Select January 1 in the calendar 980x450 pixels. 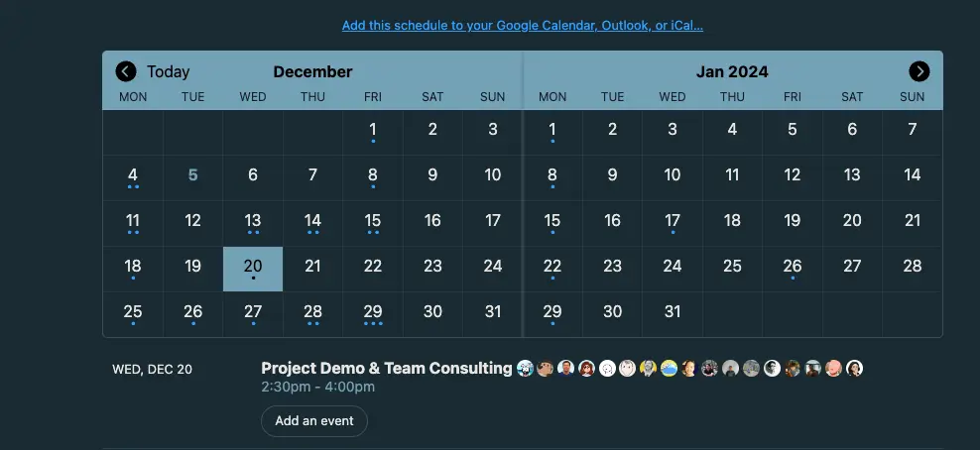tap(552, 132)
